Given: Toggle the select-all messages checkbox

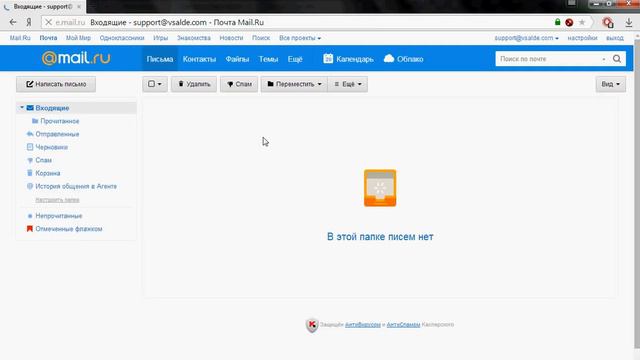Looking at the screenshot, I should (151, 84).
